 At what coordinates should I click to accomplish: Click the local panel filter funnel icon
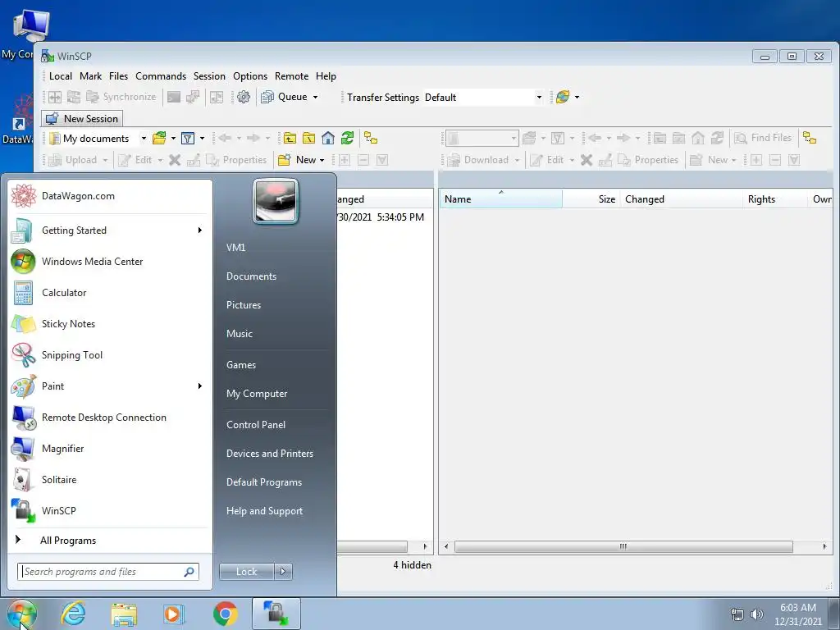[188, 138]
